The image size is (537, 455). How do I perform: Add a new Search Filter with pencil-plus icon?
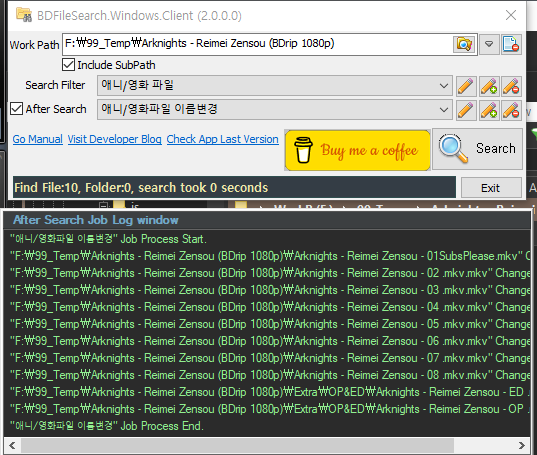tap(489, 86)
